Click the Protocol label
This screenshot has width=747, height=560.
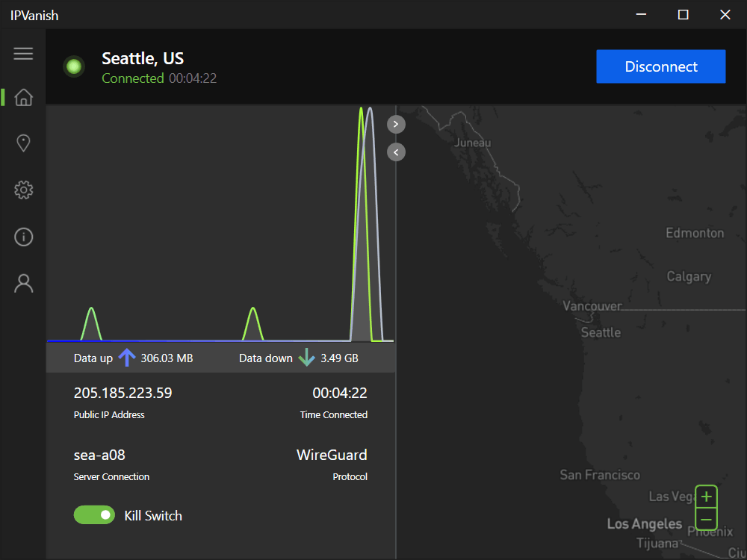click(350, 476)
